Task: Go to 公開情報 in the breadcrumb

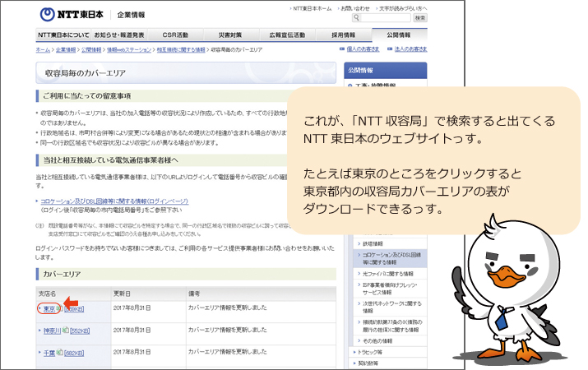Action: click(91, 49)
